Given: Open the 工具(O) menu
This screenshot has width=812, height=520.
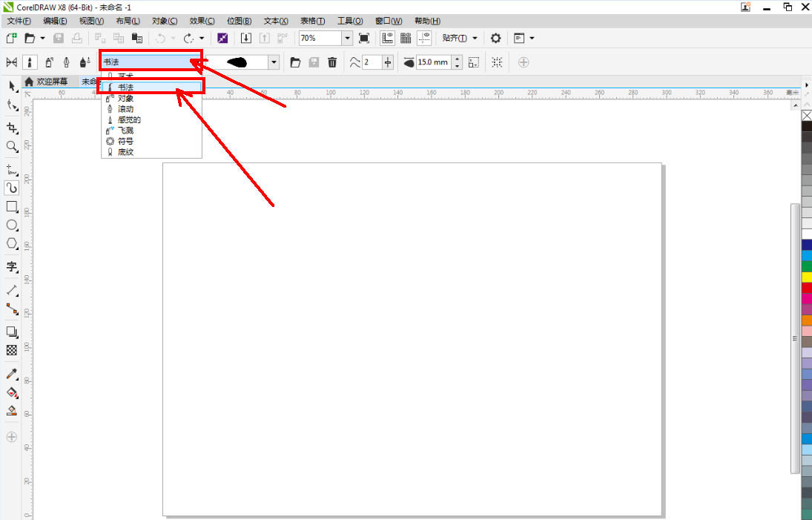Looking at the screenshot, I should 350,21.
